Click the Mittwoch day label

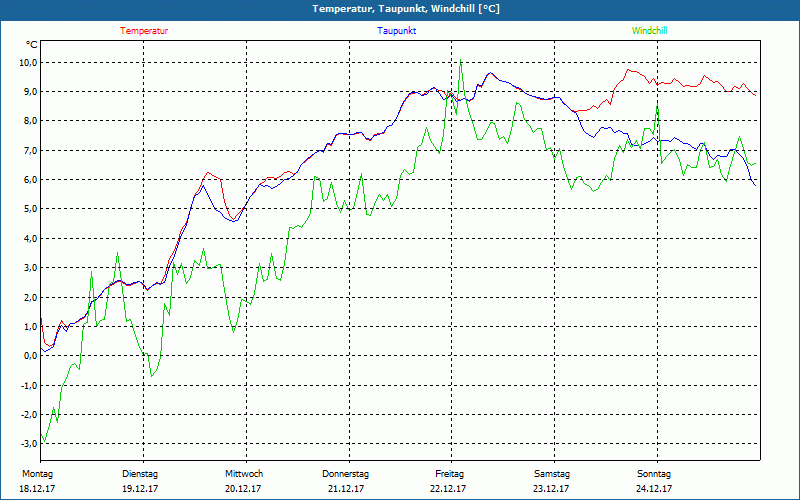(x=244, y=474)
